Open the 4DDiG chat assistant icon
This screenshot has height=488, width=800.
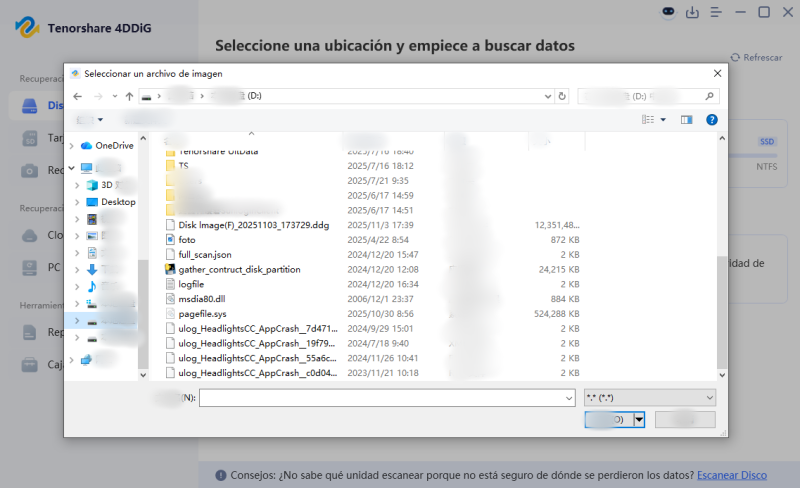click(668, 12)
